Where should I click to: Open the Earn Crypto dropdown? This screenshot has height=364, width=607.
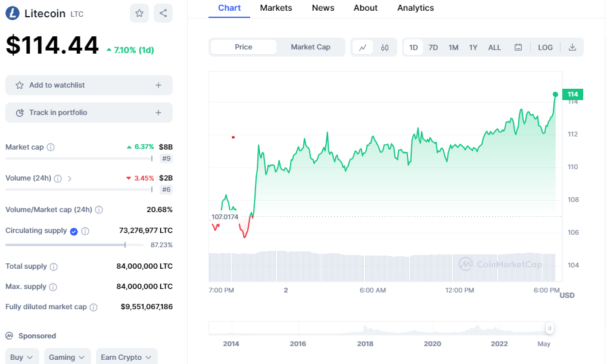[127, 357]
